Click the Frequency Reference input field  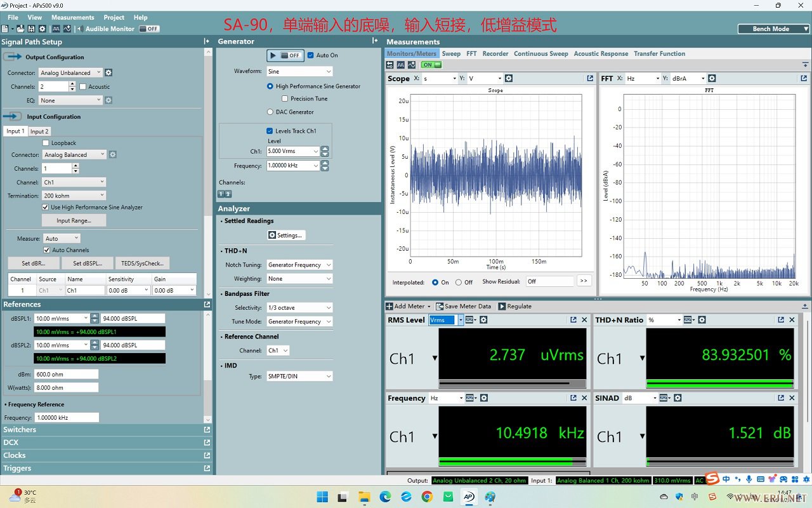(67, 418)
